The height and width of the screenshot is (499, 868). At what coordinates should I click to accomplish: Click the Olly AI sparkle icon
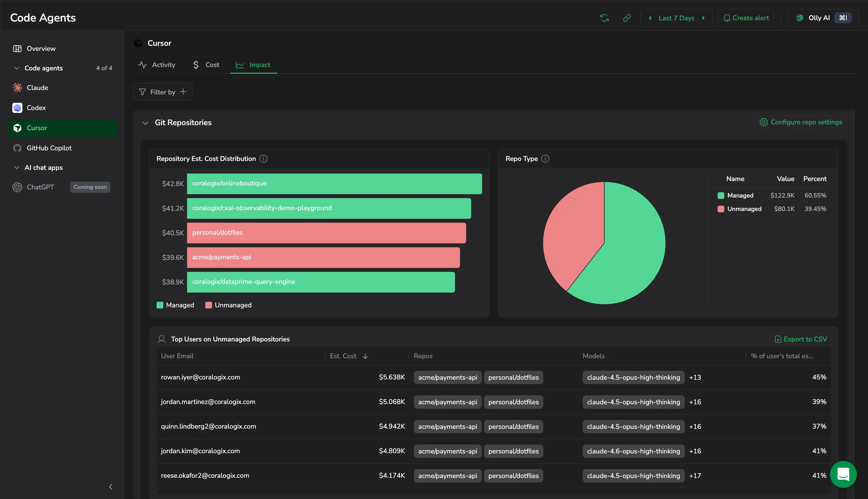[800, 18]
